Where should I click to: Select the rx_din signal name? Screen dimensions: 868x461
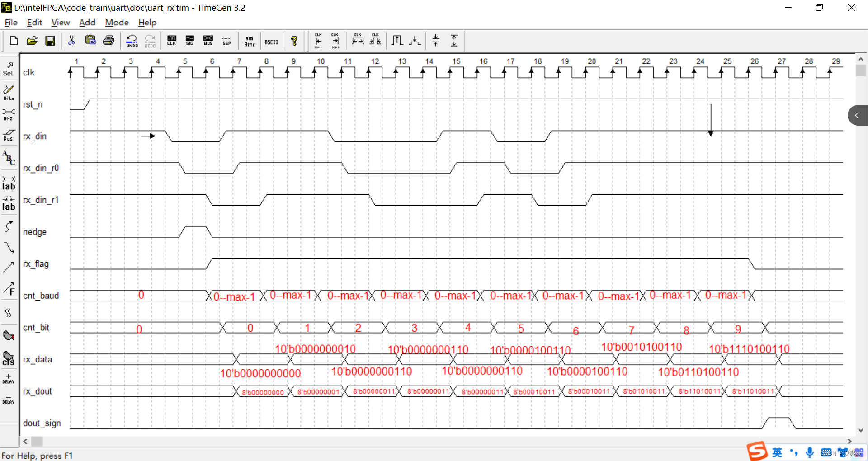coord(35,136)
